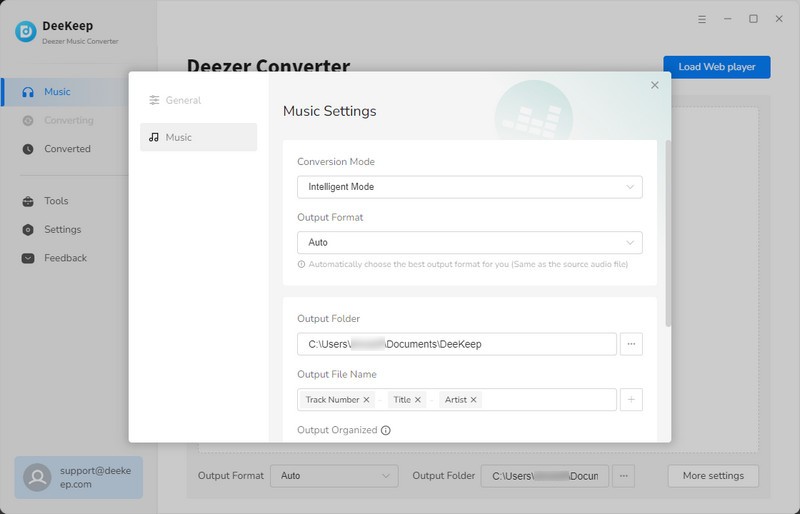Open the hamburger menu in title bar
Screen dimensions: 800x514
point(702,19)
